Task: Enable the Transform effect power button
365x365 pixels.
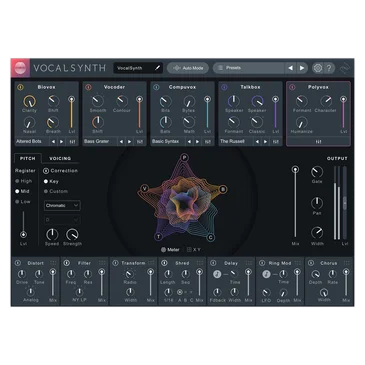Action: pyautogui.click(x=116, y=263)
